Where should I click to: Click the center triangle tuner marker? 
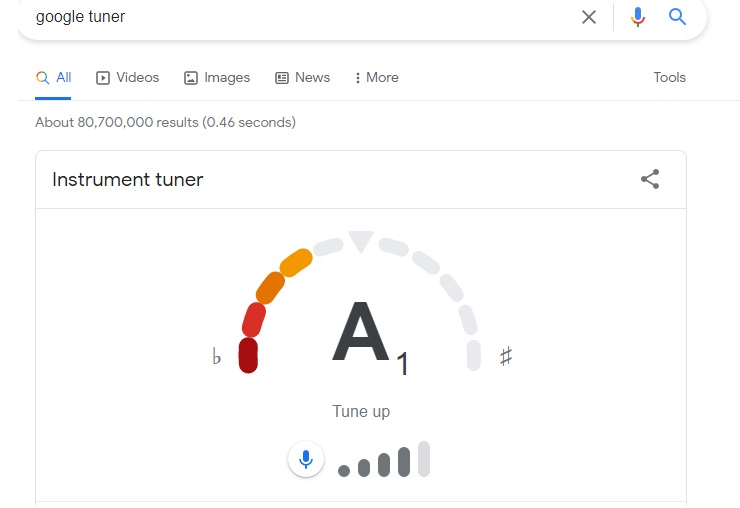360,241
